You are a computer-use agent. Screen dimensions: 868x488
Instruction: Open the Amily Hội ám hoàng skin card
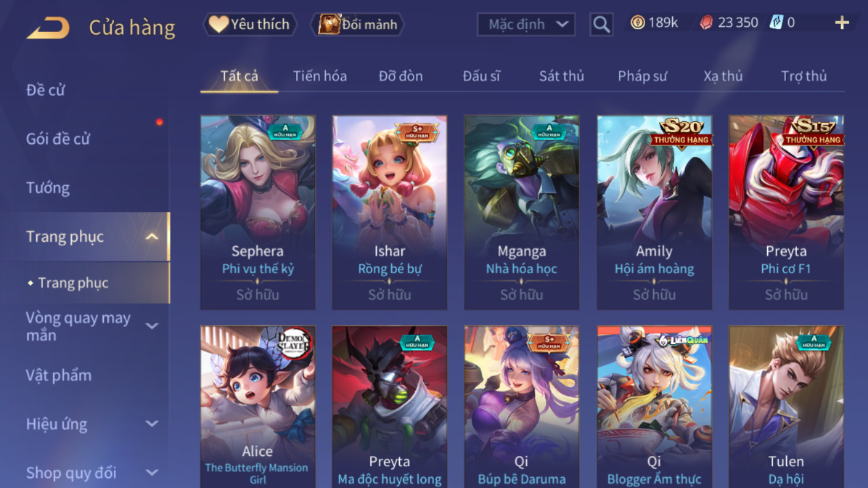[x=655, y=213]
